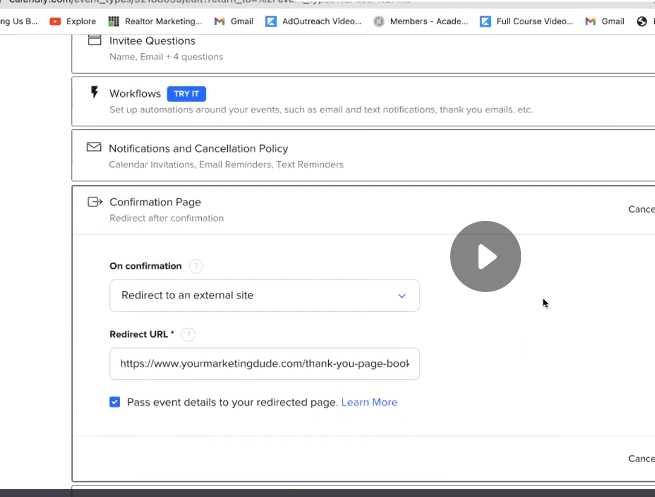Click the Confirmation Page redirect arrow icon
The image size is (655, 497).
coord(95,202)
